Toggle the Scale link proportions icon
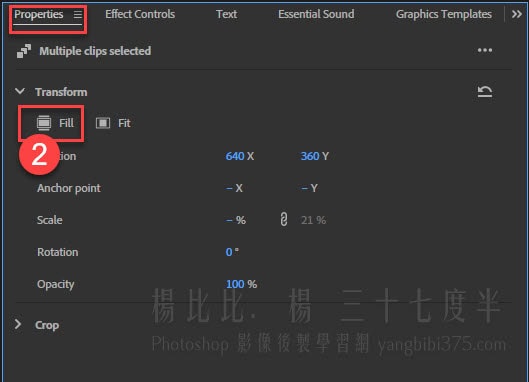Viewport: 529px width, 382px height. (284, 220)
